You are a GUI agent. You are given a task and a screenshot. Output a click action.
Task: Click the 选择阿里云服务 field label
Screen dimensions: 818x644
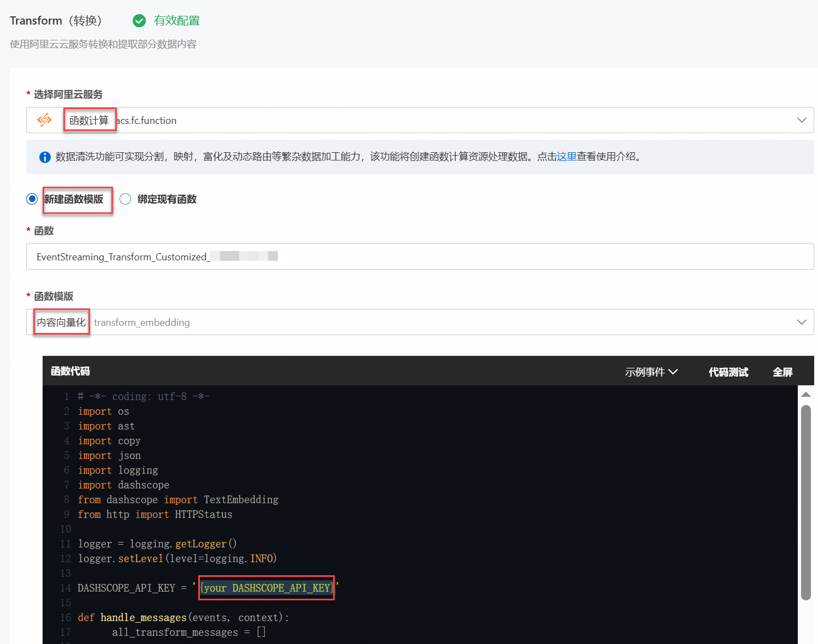(x=68, y=94)
